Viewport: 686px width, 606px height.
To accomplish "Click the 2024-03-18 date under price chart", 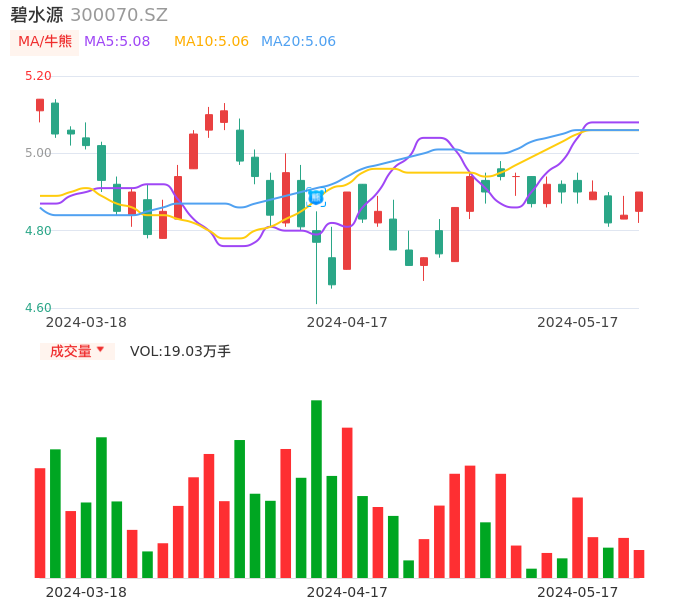I will pyautogui.click(x=86, y=322).
